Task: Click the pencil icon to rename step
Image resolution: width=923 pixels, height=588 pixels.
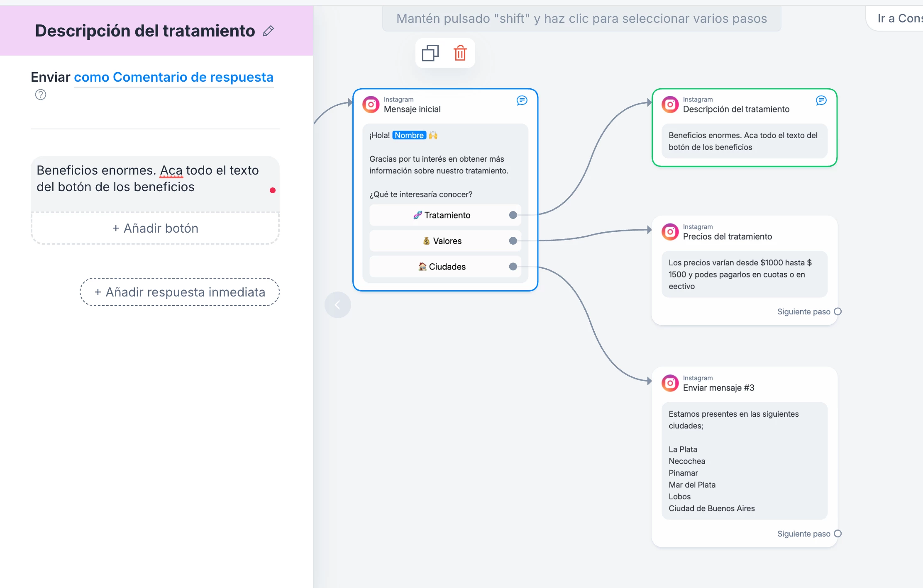Action: point(269,31)
